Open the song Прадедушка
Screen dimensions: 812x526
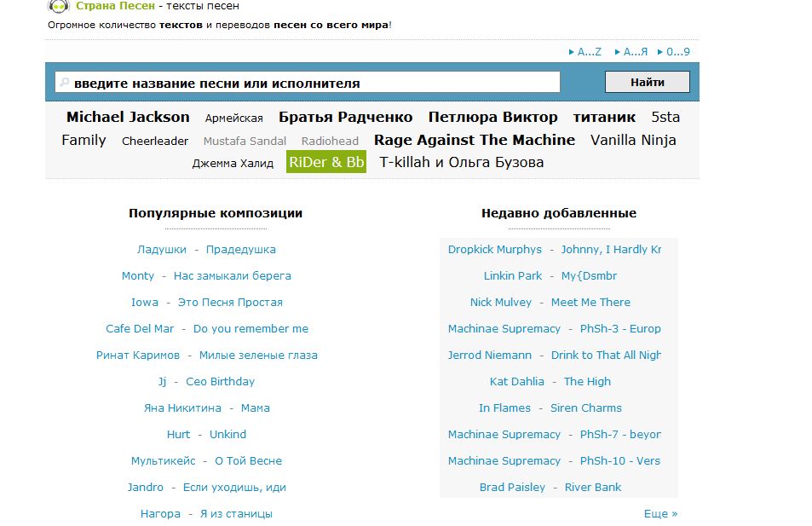click(241, 249)
